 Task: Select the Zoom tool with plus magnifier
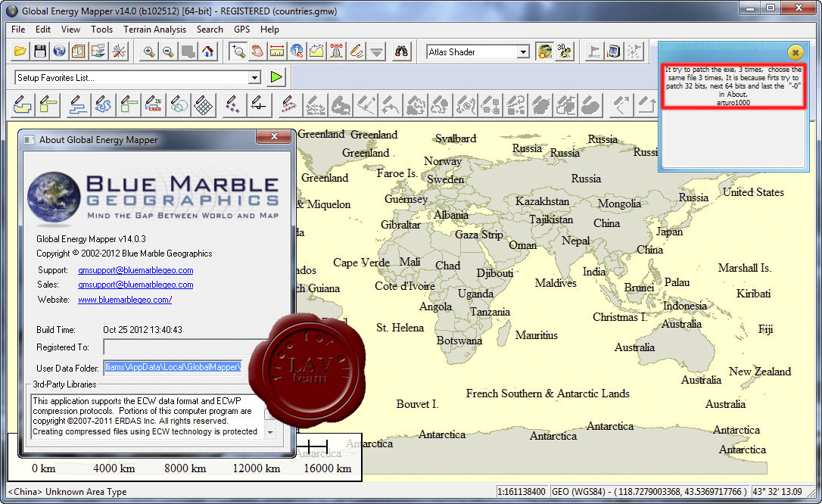238,51
